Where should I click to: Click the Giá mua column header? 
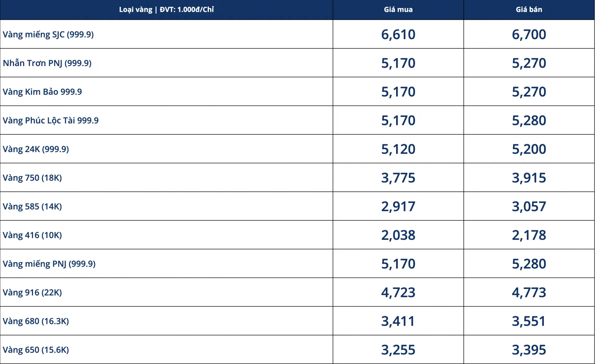tap(398, 10)
